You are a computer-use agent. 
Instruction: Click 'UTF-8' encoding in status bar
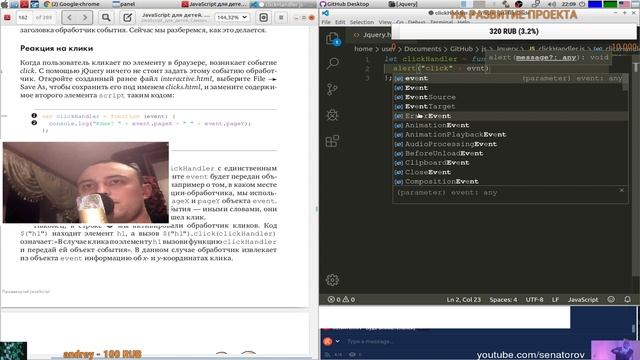534,300
